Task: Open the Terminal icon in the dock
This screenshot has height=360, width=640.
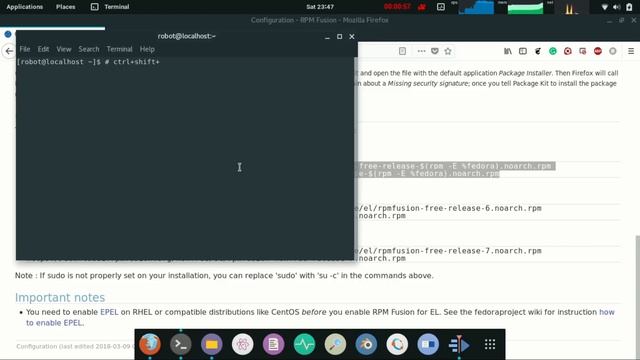Action: 181,344
